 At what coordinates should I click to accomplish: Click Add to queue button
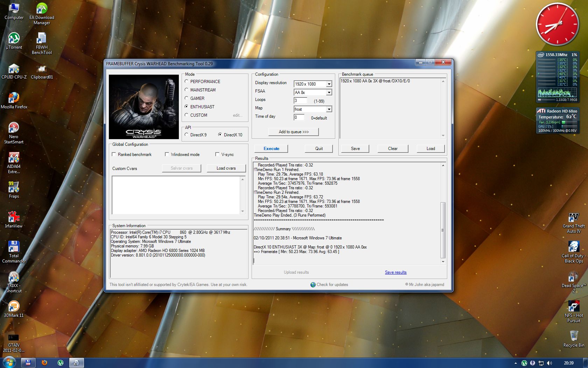[294, 132]
